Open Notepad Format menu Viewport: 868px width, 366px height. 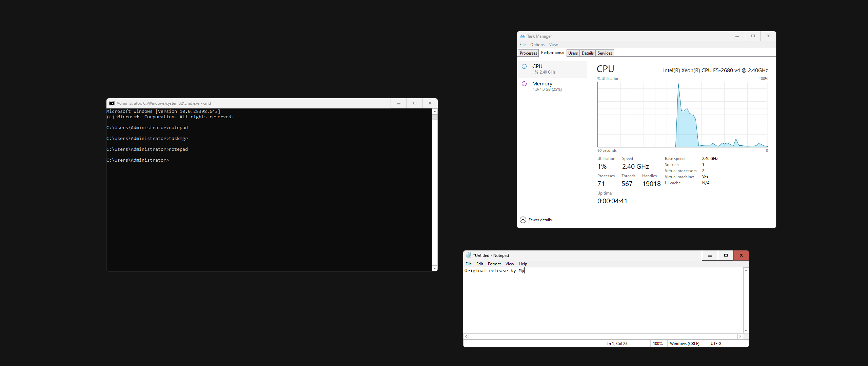pyautogui.click(x=494, y=264)
